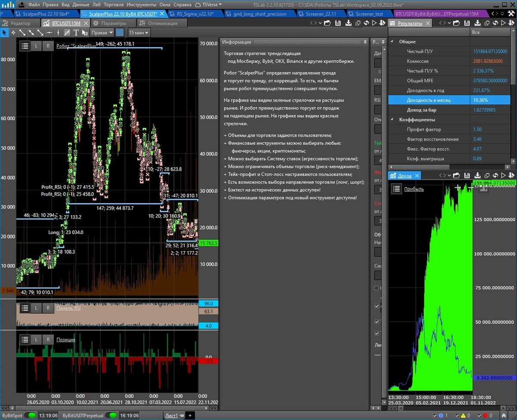Open the Панель RSI pane list icon
517x420 pixels.
pos(25,308)
